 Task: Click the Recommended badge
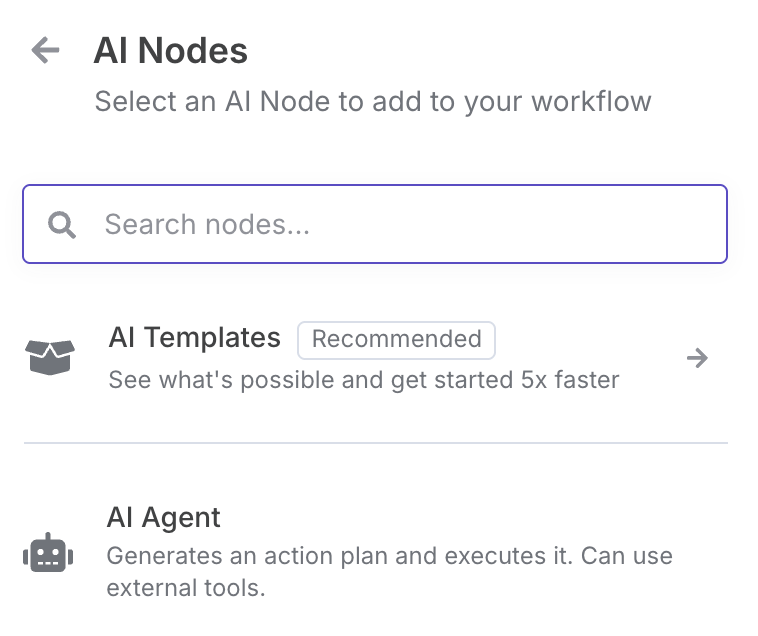pos(396,340)
